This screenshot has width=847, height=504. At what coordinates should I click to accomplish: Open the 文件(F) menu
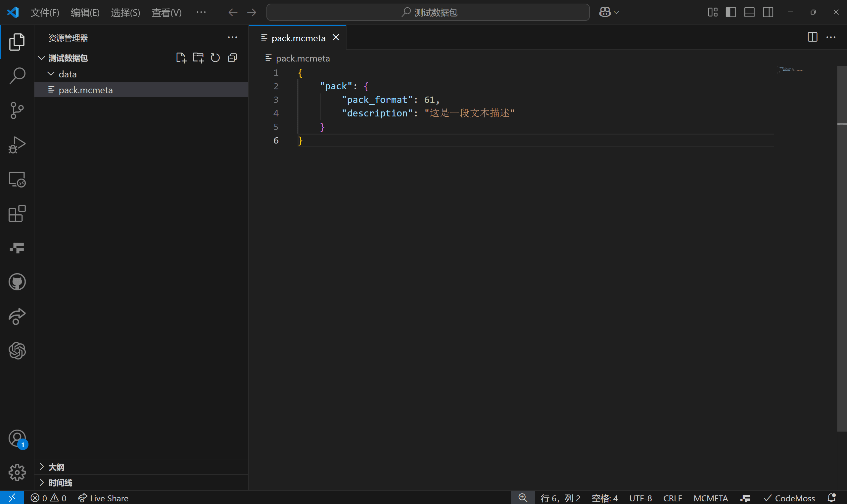[x=45, y=13]
